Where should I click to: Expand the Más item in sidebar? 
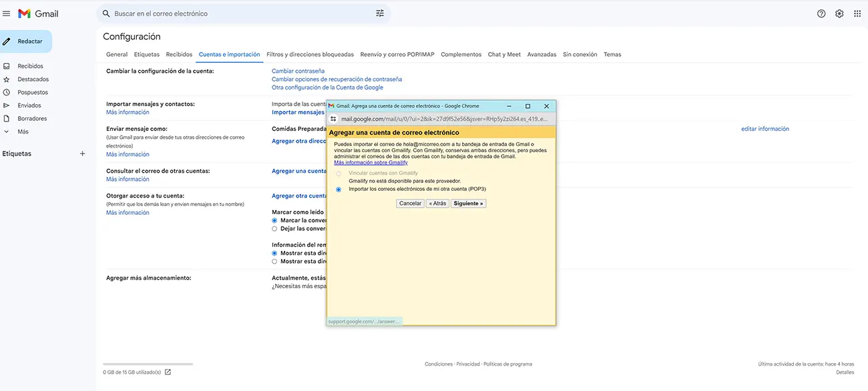23,131
